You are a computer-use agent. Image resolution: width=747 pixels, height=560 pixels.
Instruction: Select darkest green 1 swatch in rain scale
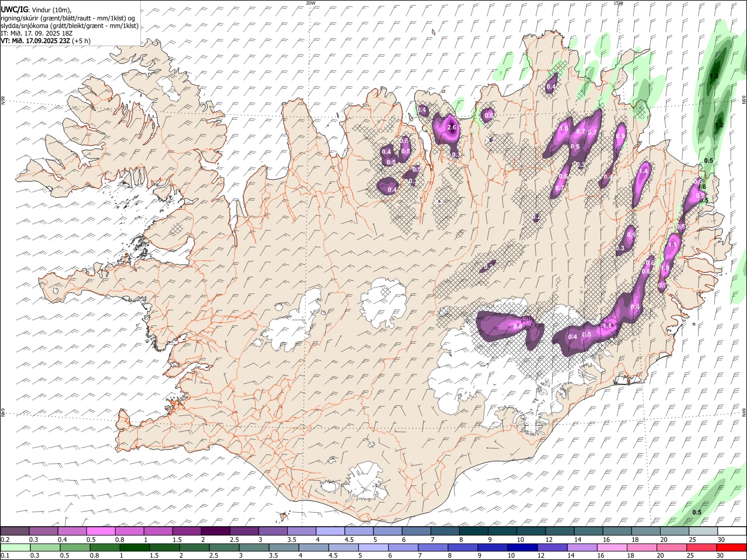[x=135, y=547]
